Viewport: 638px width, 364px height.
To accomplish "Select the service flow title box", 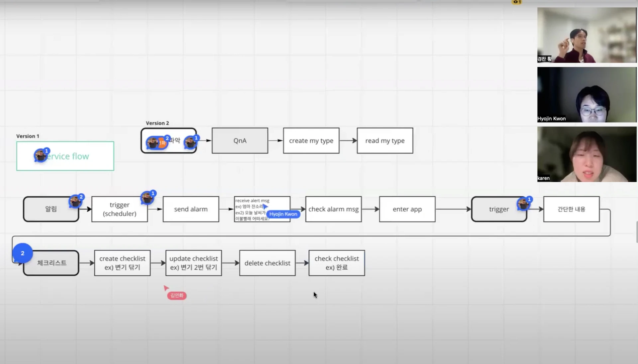I will tap(65, 156).
